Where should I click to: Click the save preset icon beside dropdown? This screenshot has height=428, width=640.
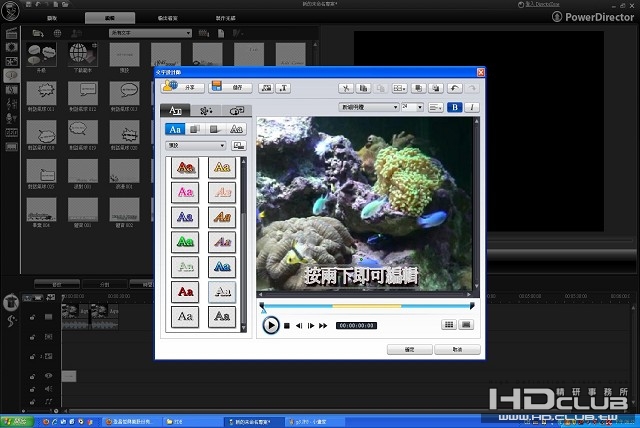click(x=238, y=146)
